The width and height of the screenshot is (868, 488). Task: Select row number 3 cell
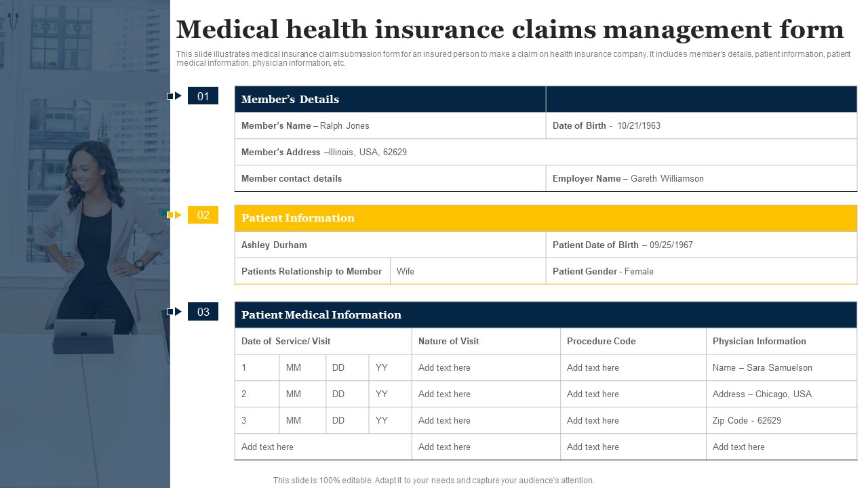pyautogui.click(x=257, y=420)
